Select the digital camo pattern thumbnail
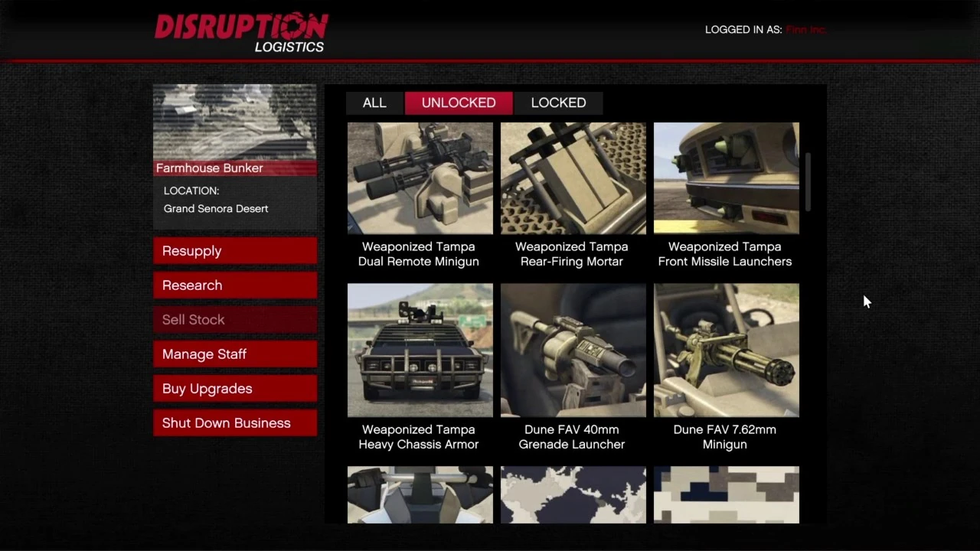This screenshot has height=551, width=980. point(727,495)
